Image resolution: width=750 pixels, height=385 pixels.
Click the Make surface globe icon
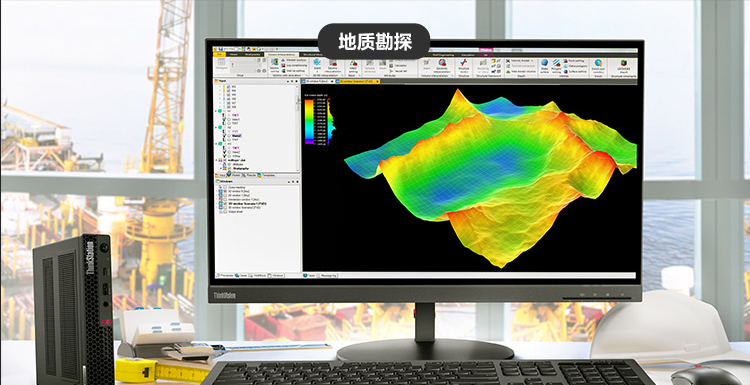tap(544, 62)
